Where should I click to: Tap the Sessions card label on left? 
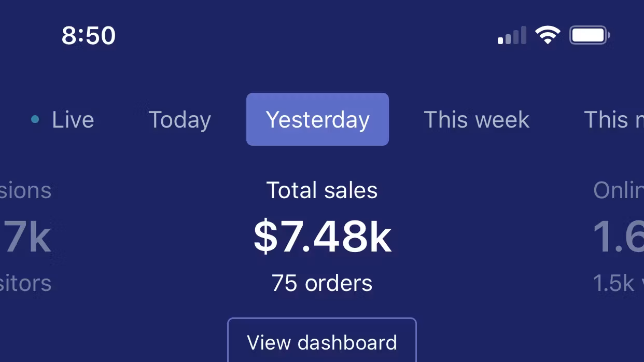[x=25, y=190]
